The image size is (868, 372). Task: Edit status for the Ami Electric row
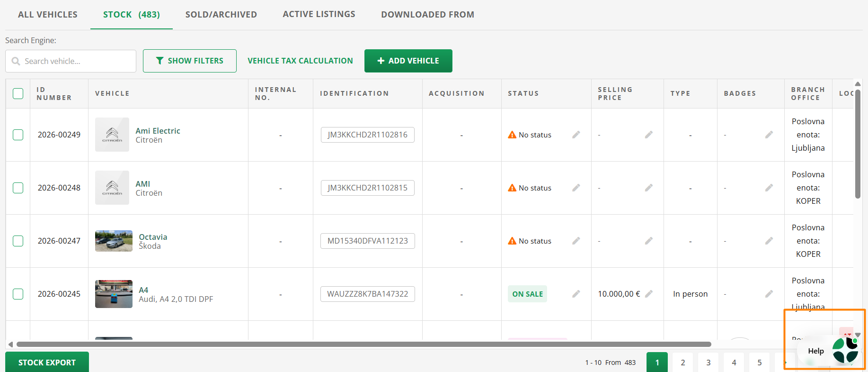coord(576,135)
